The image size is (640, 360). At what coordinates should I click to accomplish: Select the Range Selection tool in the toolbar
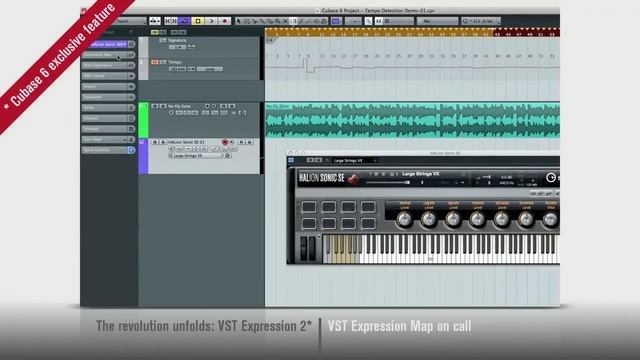[247, 21]
